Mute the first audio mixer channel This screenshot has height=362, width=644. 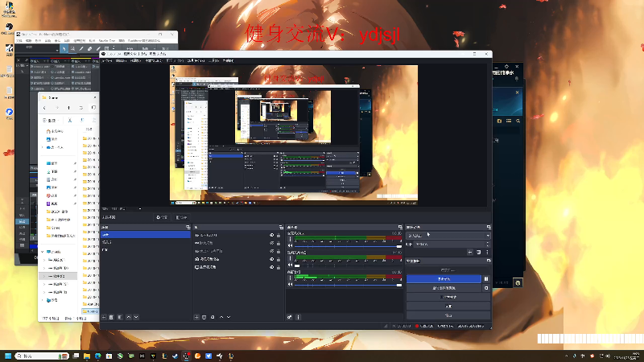[x=290, y=246]
